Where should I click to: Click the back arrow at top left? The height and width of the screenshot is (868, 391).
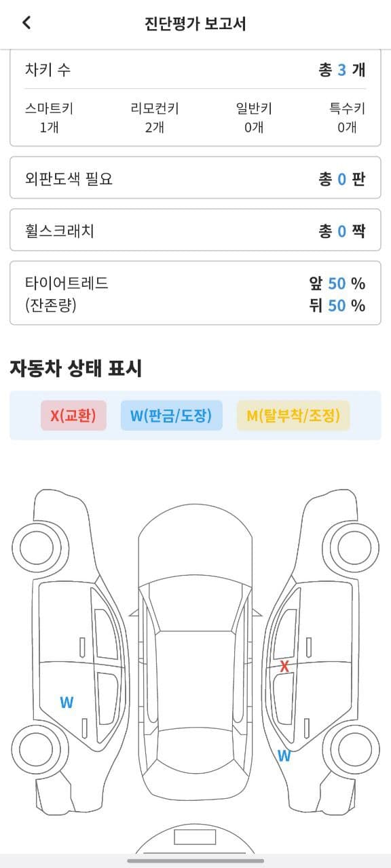pos(25,23)
